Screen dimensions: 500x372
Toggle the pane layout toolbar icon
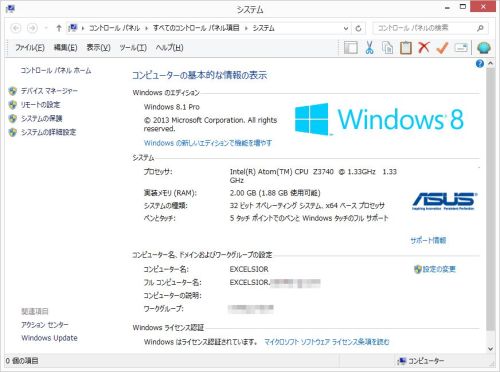351,48
